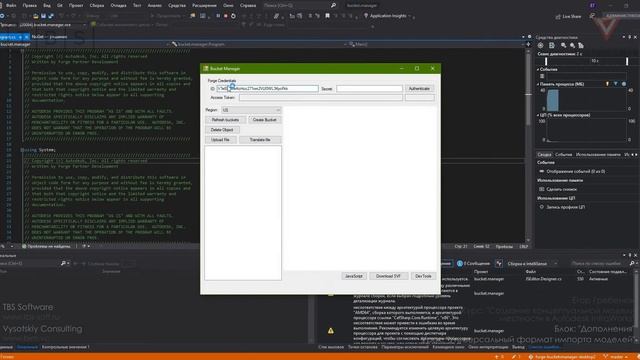The height and width of the screenshot is (360, 640).
Task: Click the red Stop debugging icon
Action: coord(225,16)
